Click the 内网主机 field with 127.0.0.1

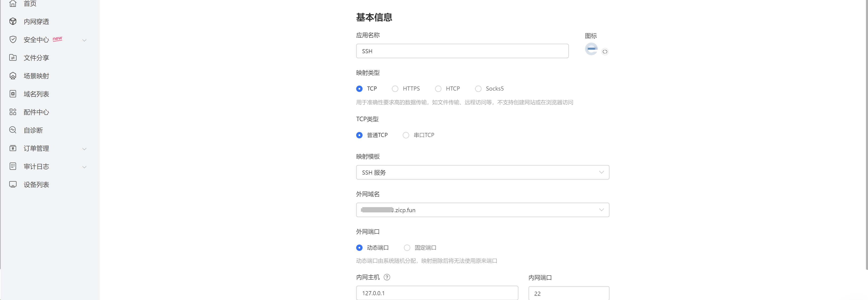[x=437, y=293]
